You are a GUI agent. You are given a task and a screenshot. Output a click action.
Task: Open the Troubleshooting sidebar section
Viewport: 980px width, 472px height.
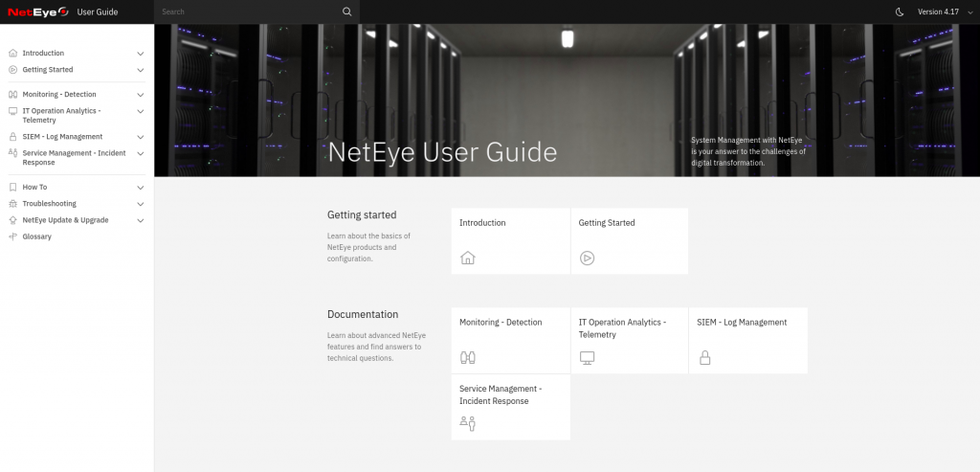click(x=50, y=203)
